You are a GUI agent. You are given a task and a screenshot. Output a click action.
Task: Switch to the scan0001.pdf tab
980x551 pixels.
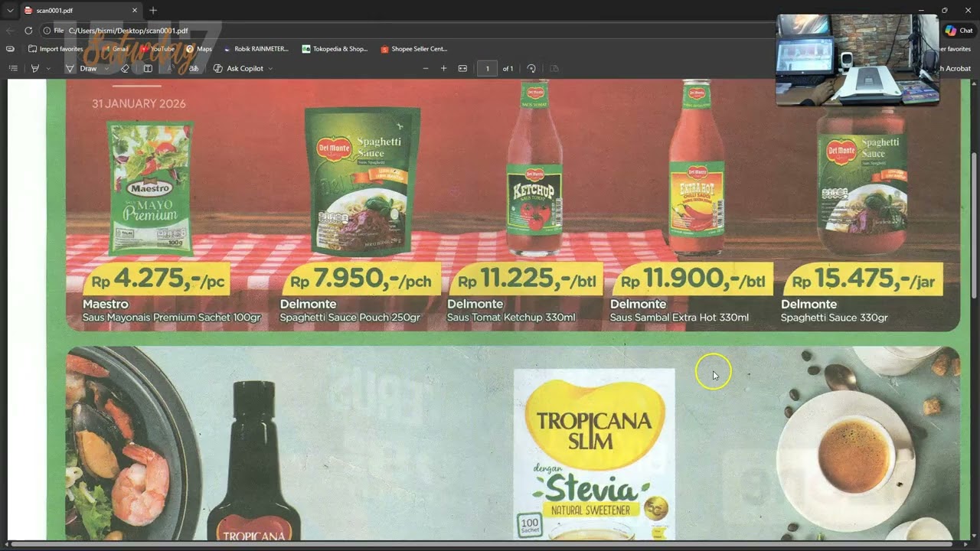(x=80, y=11)
